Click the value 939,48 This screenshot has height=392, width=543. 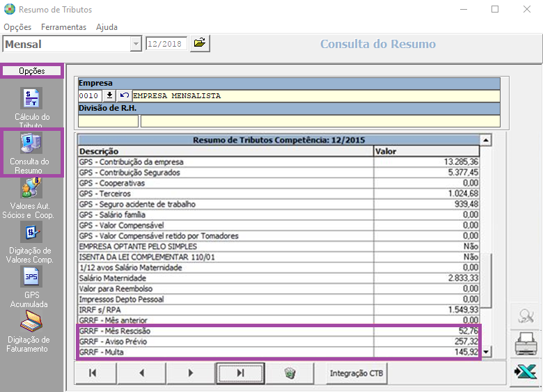click(x=466, y=204)
